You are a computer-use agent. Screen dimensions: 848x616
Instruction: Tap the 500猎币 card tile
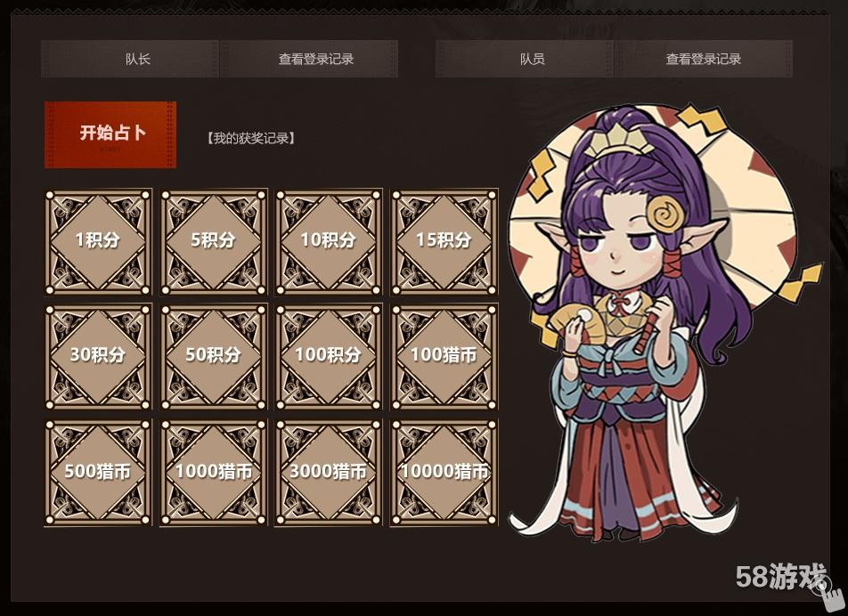pos(98,473)
